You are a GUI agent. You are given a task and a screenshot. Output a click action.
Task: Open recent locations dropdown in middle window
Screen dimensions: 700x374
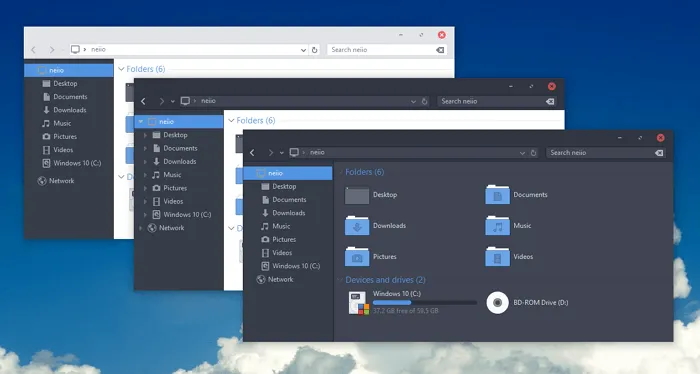click(173, 101)
